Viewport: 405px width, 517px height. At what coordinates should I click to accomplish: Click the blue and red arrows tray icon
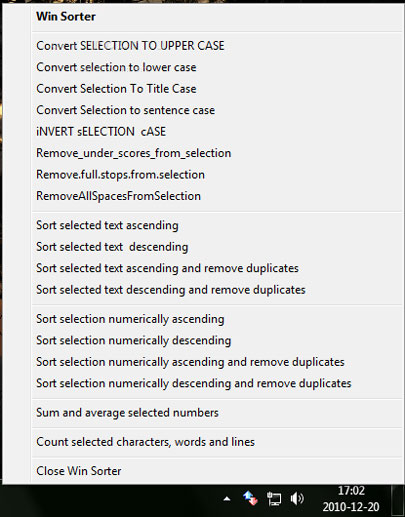[250, 498]
